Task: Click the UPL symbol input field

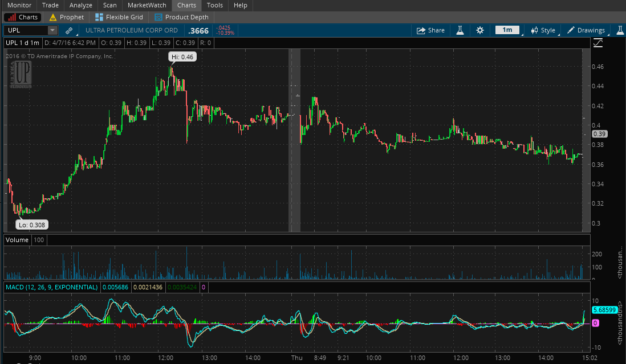Action: point(25,30)
